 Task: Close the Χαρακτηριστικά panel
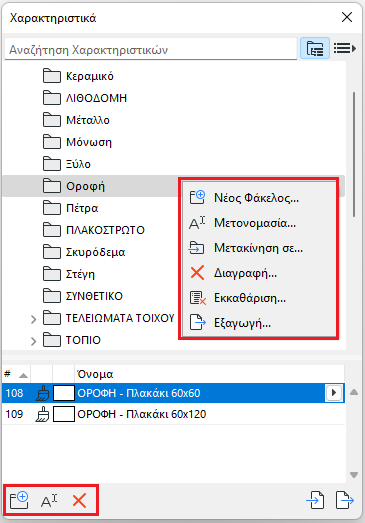pyautogui.click(x=347, y=17)
